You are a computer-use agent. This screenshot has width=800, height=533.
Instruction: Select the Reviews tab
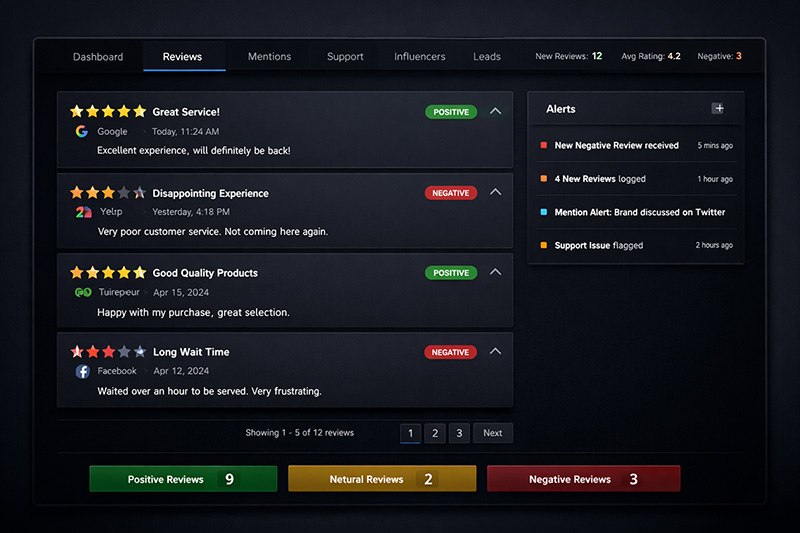(182, 57)
